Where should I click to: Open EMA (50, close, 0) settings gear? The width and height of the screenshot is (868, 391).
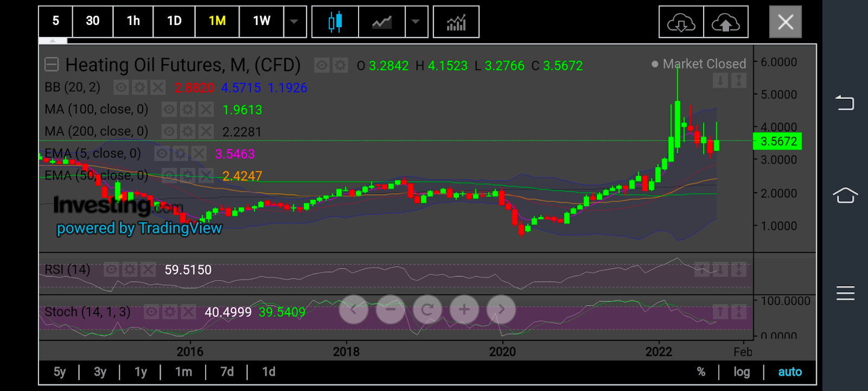tap(188, 175)
